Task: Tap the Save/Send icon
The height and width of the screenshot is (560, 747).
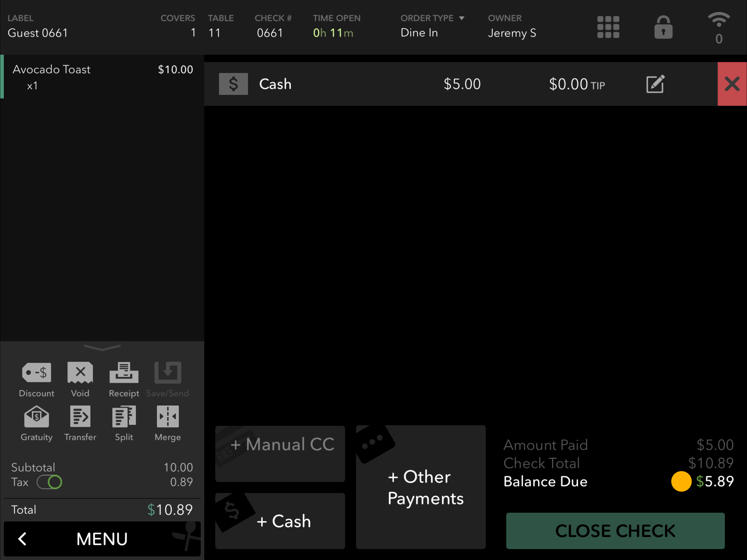Action: [168, 372]
